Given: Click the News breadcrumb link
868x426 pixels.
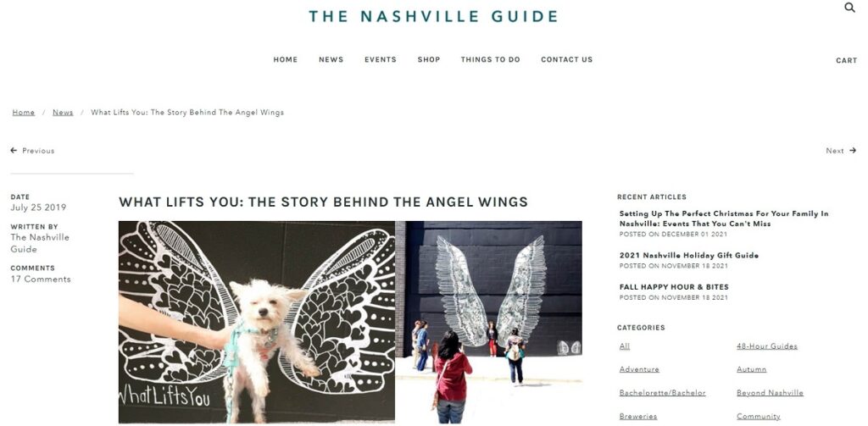Looking at the screenshot, I should click(63, 113).
